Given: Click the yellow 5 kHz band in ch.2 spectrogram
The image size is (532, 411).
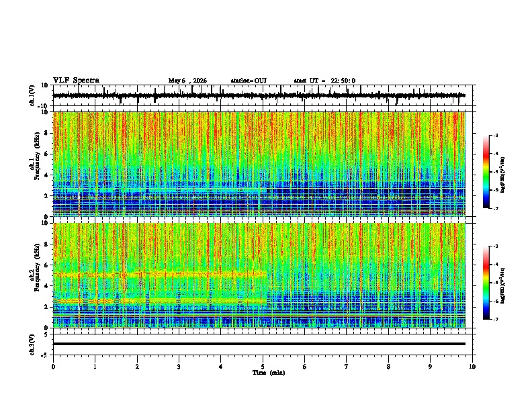Looking at the screenshot, I should point(159,273).
